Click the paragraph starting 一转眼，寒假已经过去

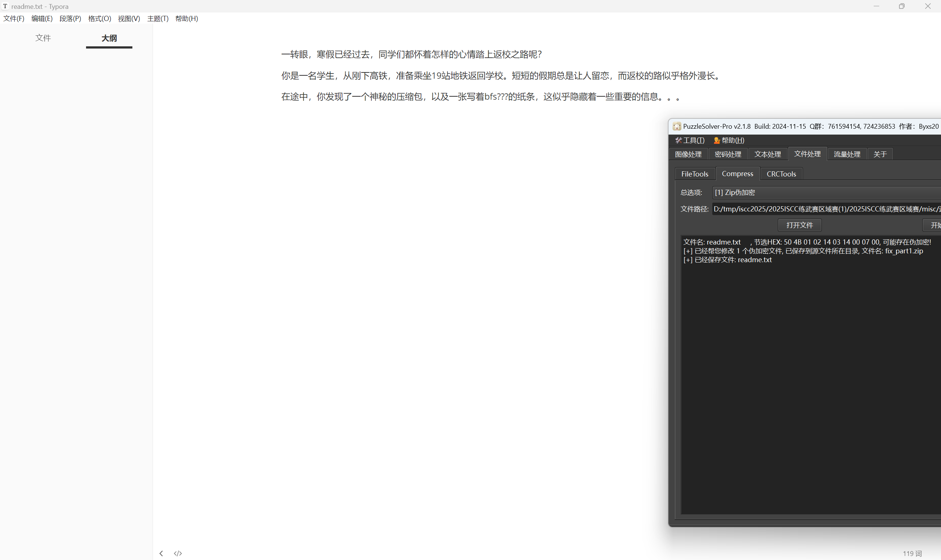411,54
